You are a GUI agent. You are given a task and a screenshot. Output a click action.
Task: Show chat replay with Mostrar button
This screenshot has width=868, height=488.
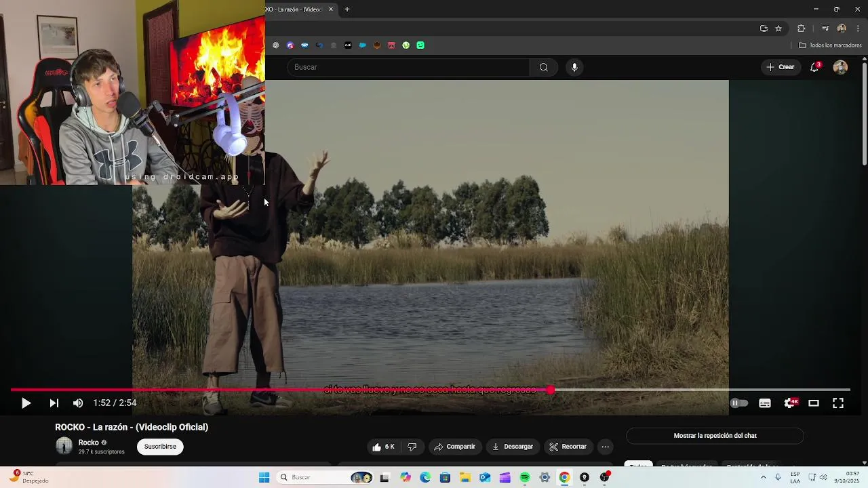[x=715, y=436]
